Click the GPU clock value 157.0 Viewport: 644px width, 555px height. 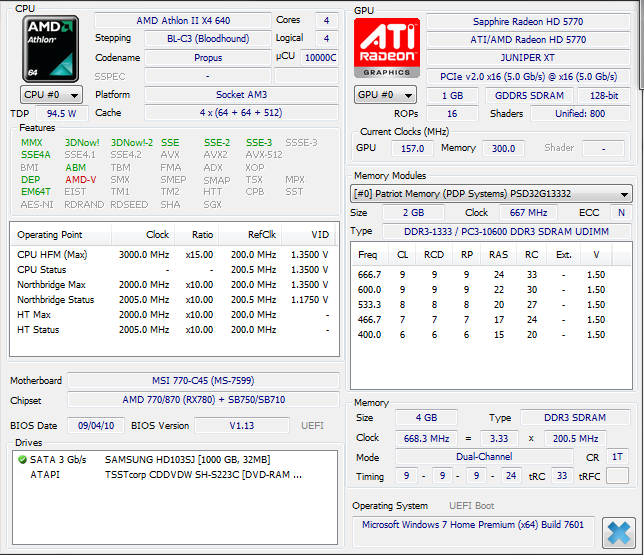click(x=412, y=148)
